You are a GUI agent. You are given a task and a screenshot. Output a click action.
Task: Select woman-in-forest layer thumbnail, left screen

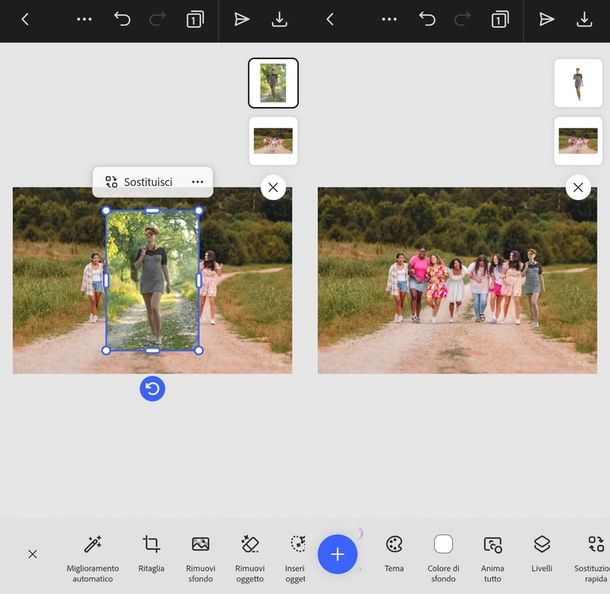[273, 83]
